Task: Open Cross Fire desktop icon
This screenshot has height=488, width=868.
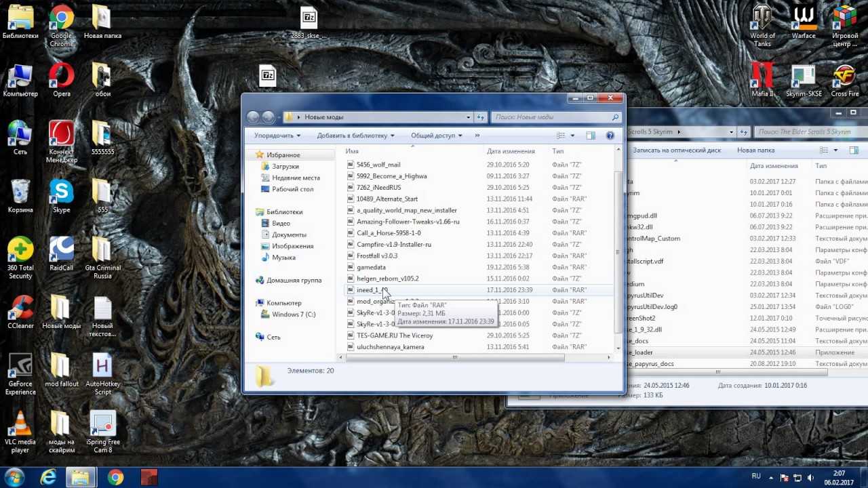Action: [845, 80]
